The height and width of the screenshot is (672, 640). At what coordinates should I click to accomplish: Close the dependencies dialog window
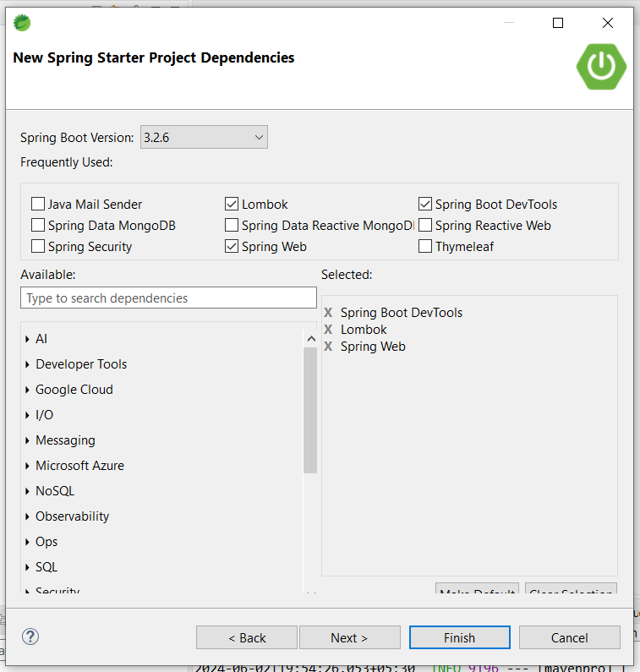[x=607, y=23]
